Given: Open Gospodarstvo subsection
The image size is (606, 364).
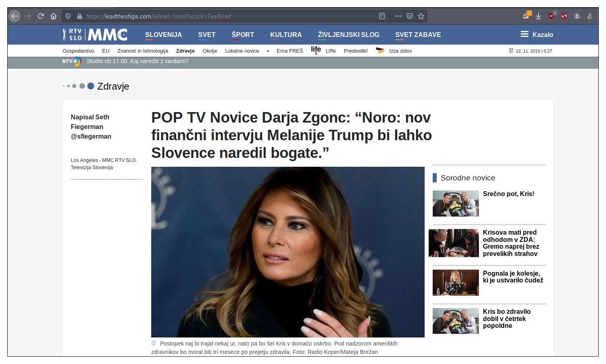Looking at the screenshot, I should 78,51.
